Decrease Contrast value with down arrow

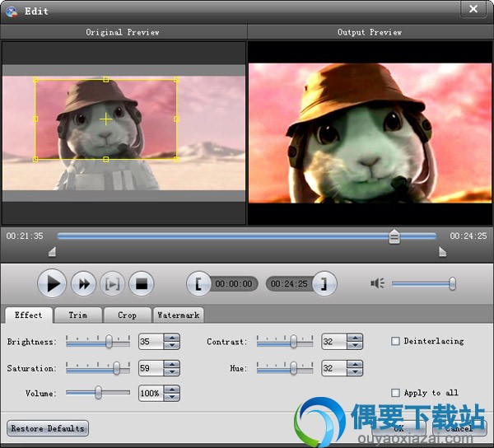[x=355, y=345]
